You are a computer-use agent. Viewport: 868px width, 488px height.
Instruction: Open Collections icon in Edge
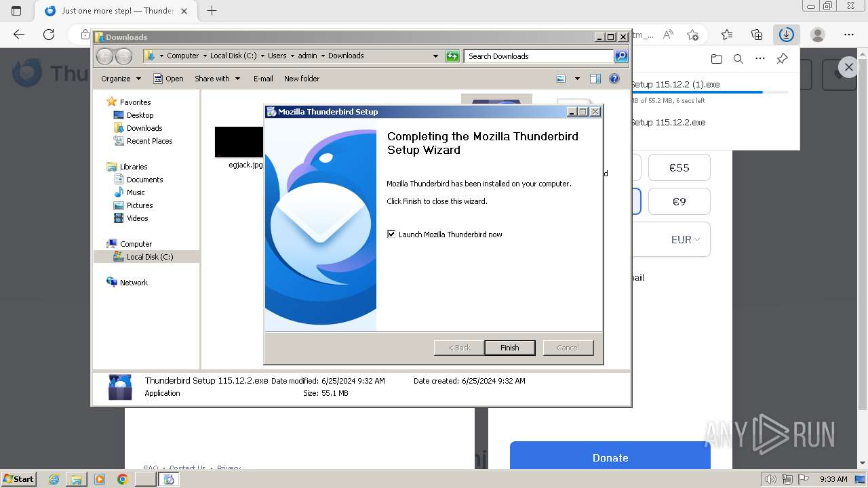click(x=757, y=35)
